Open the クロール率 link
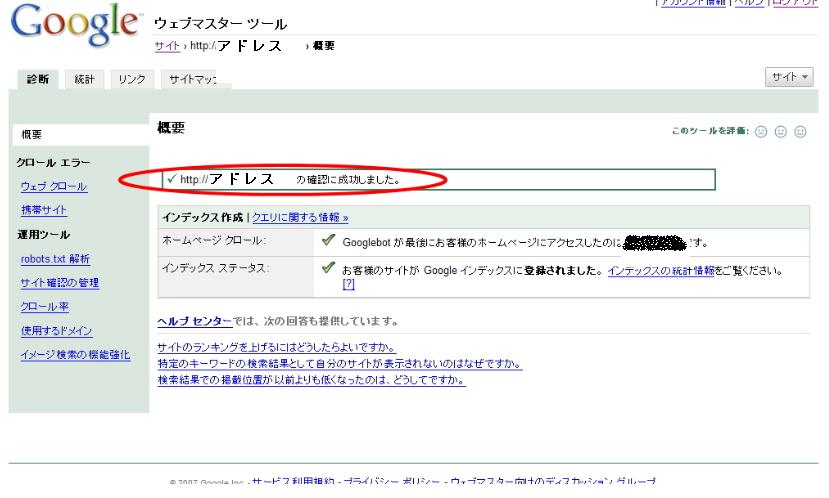This screenshot has width=829, height=498. (45, 307)
